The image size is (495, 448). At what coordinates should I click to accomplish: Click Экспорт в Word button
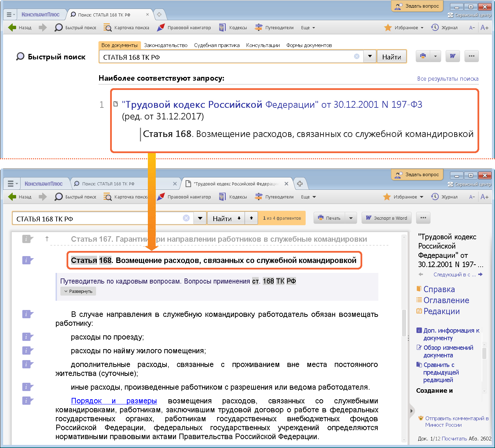pos(386,218)
